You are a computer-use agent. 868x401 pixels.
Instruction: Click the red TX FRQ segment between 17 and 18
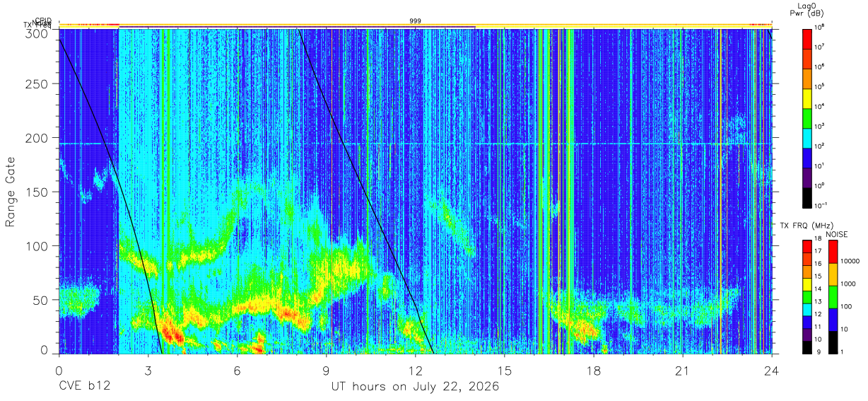tap(807, 246)
